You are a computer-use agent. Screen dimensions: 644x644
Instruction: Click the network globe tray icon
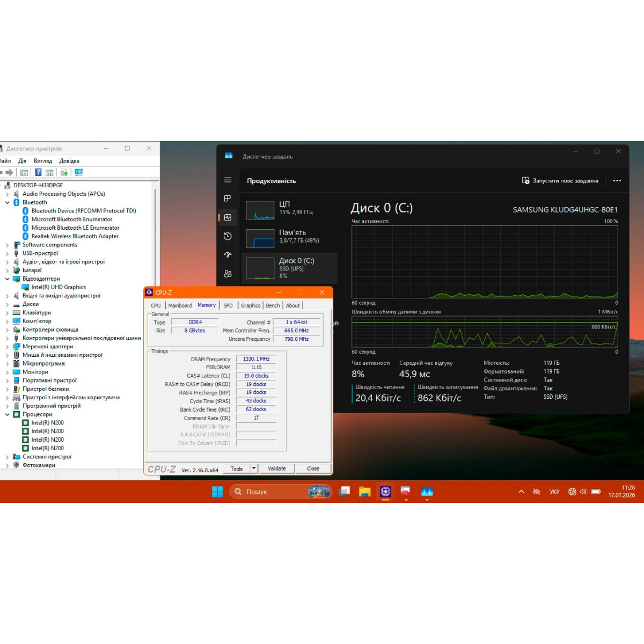[x=572, y=492]
